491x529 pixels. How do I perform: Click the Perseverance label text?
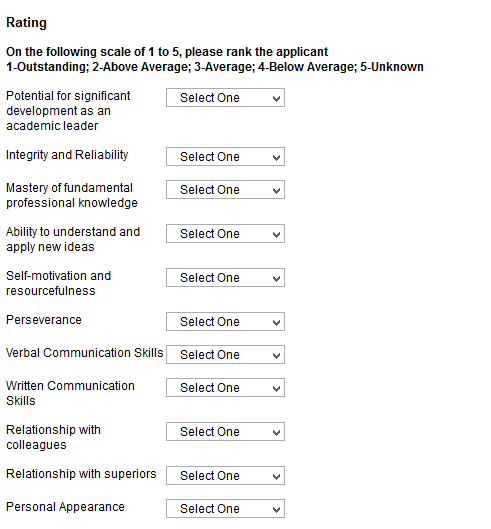tap(44, 320)
